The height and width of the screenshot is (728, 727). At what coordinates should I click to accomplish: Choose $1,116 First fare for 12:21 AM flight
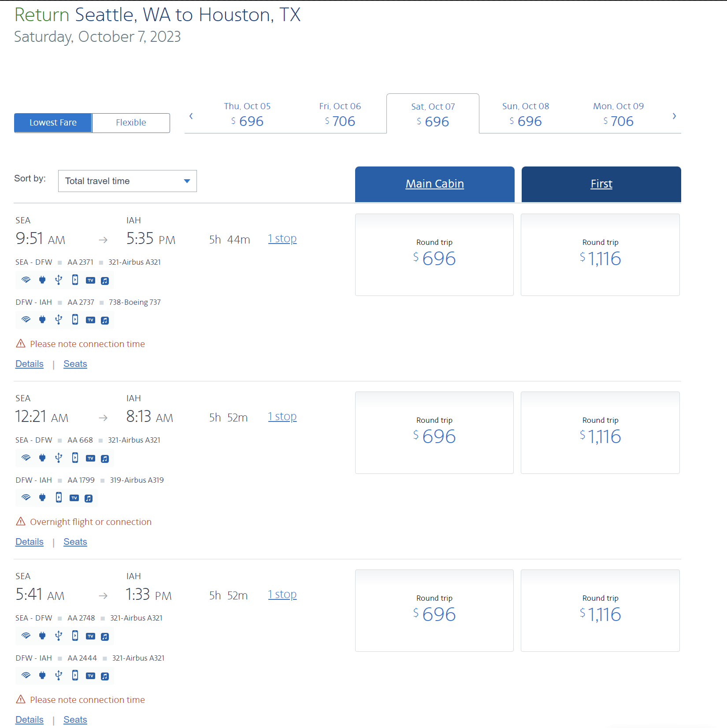(600, 432)
